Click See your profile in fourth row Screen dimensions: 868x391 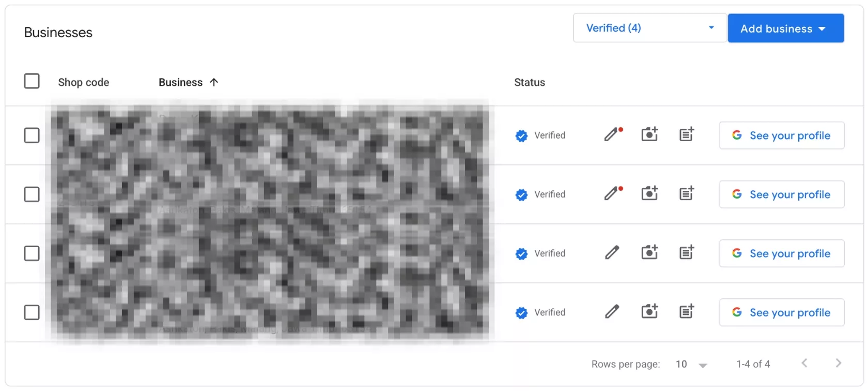(782, 312)
